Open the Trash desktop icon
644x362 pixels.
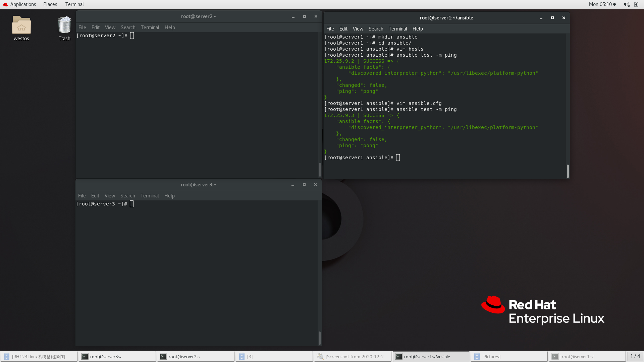(64, 25)
